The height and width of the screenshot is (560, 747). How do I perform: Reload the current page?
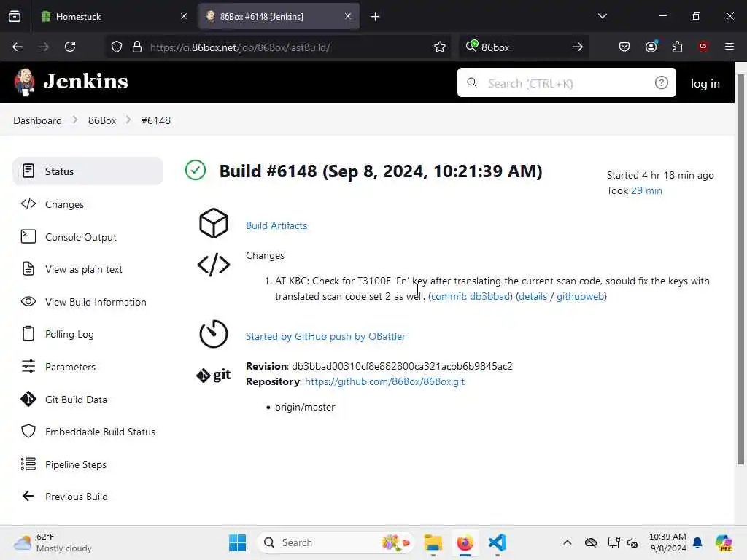pyautogui.click(x=70, y=47)
